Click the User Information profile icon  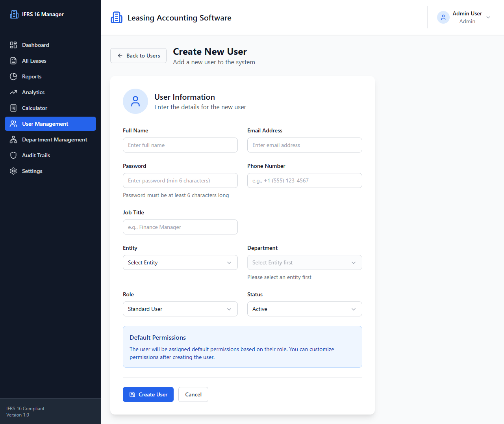click(135, 101)
